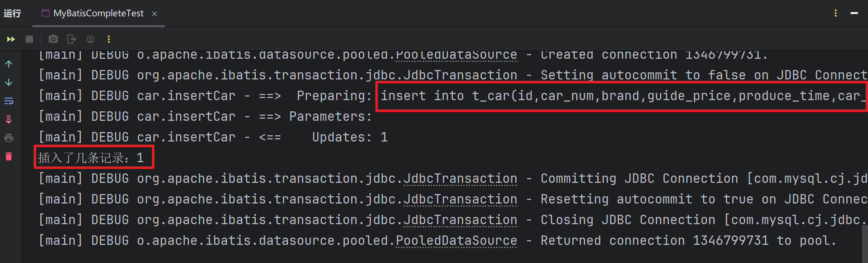Click the up arrow in the console sidebar
Image resolution: width=868 pixels, height=263 pixels.
click(x=9, y=64)
